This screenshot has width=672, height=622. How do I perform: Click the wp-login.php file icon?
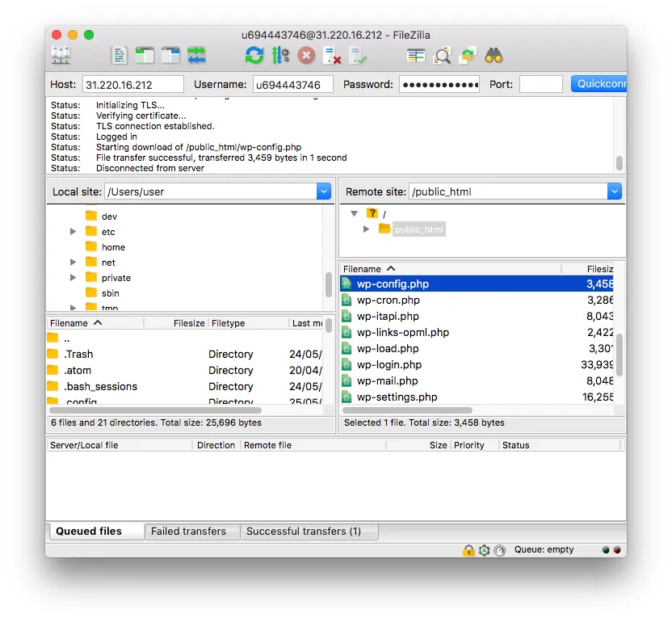click(x=346, y=365)
